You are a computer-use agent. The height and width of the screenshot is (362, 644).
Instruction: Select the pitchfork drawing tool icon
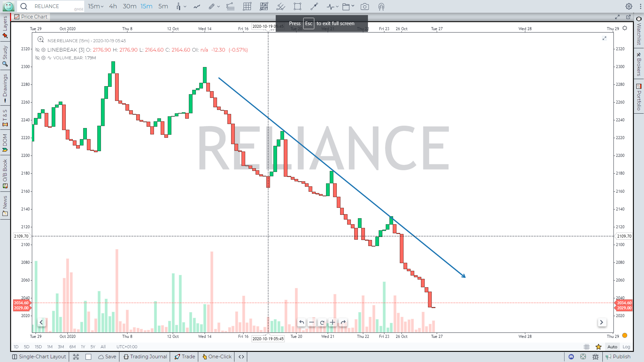click(281, 6)
